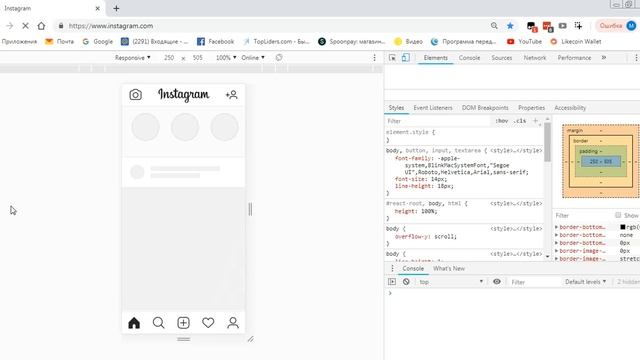Stop page loading with the X button
Viewport: 640px width, 360px height.
[25, 26]
